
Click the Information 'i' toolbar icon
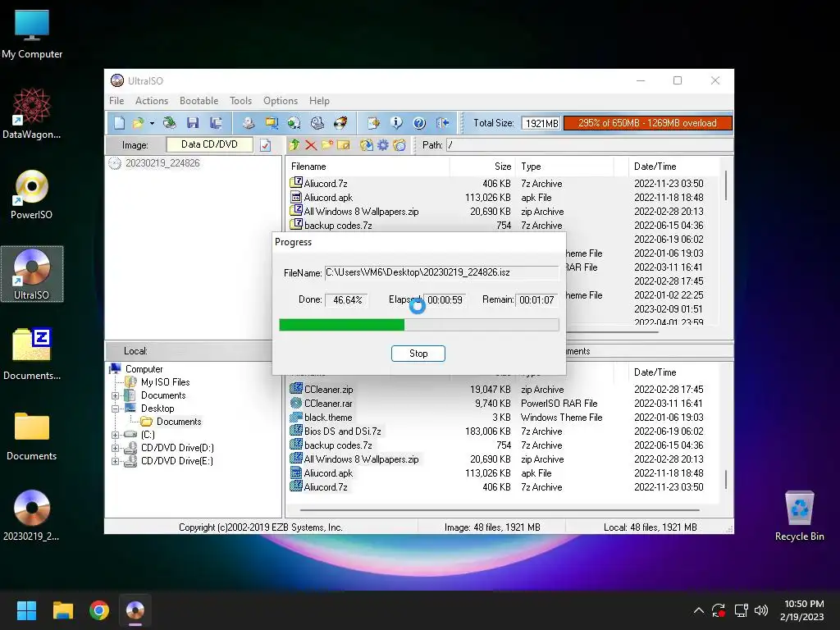(x=396, y=123)
